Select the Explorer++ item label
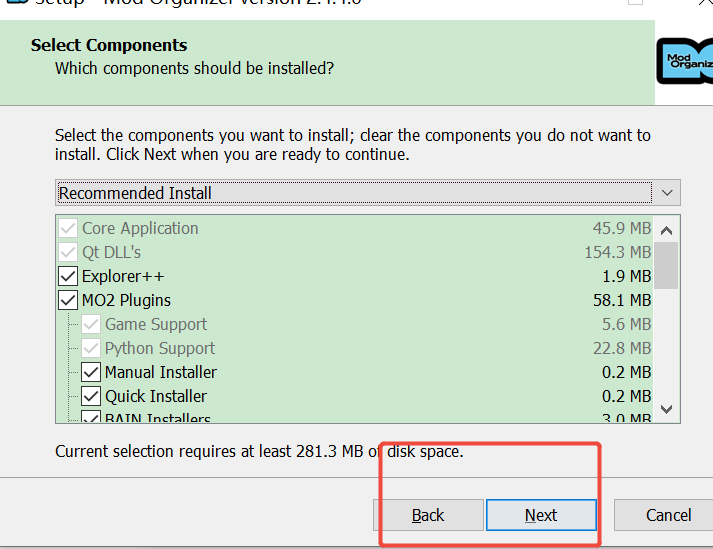The height and width of the screenshot is (549, 713). [123, 276]
